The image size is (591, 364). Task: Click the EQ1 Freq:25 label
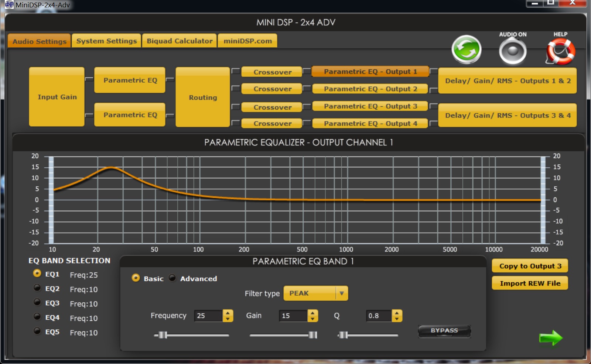(84, 275)
